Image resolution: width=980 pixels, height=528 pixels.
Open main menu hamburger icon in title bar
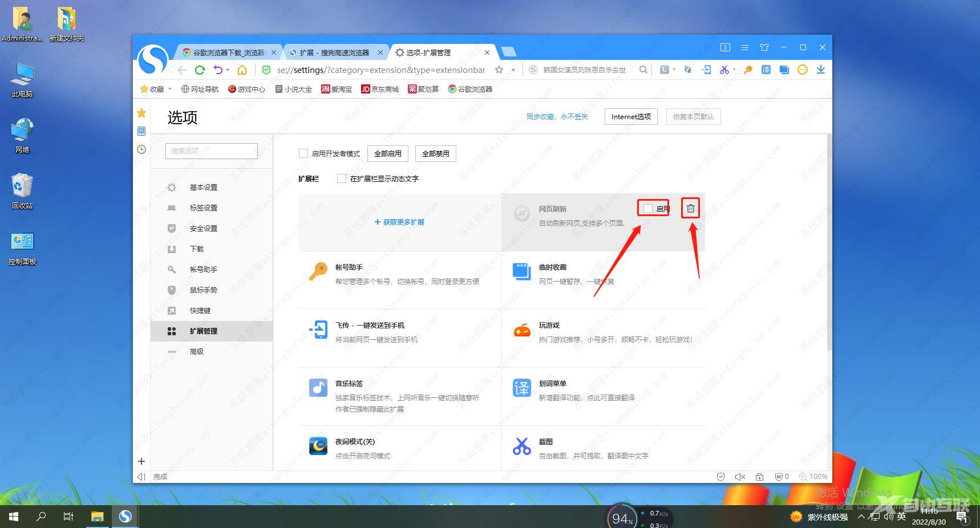pos(745,47)
